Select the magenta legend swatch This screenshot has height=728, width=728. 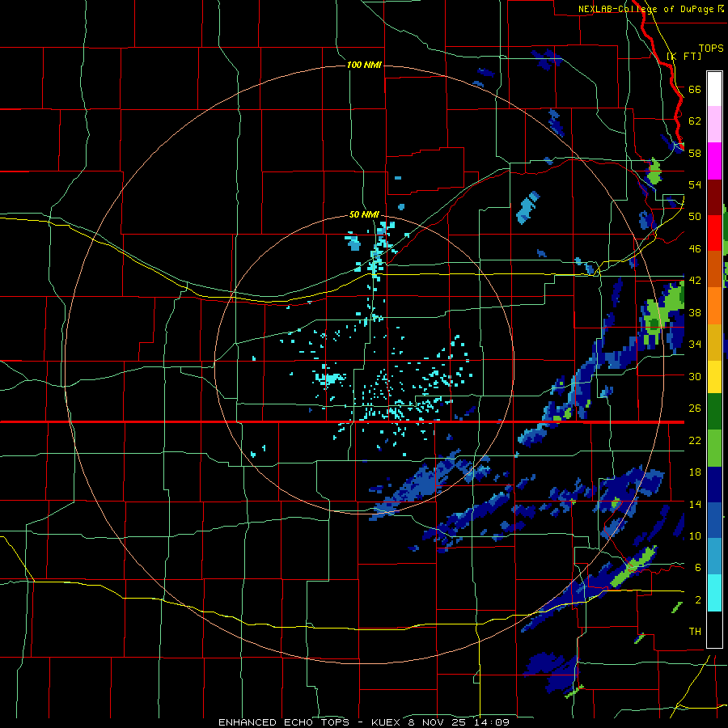(714, 161)
